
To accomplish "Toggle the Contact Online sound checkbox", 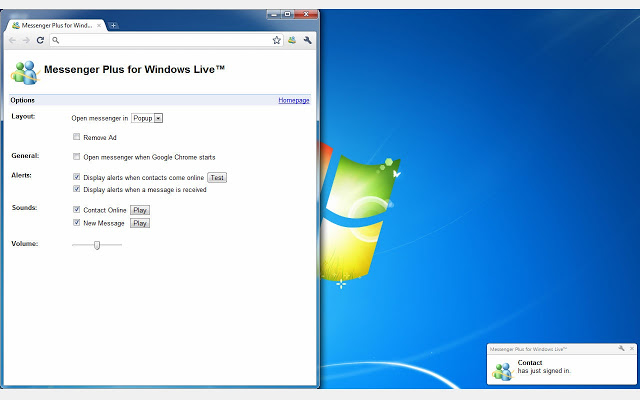I will pos(76,209).
